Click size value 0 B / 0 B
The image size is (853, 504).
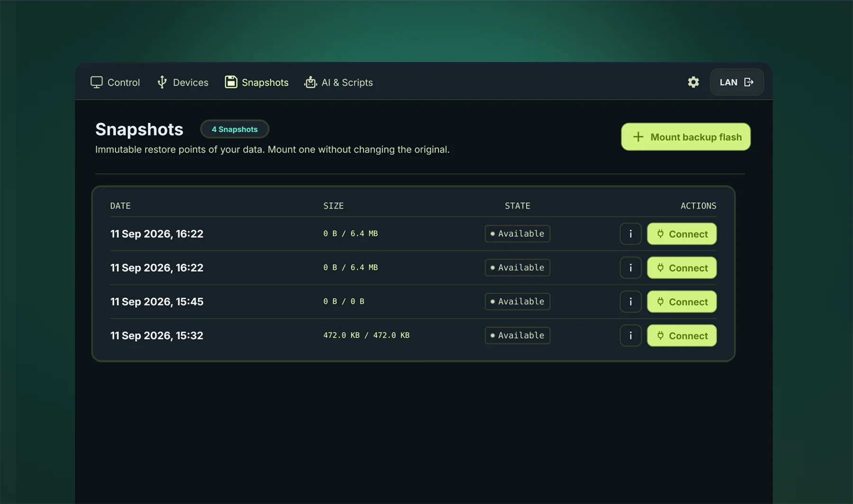pos(344,301)
